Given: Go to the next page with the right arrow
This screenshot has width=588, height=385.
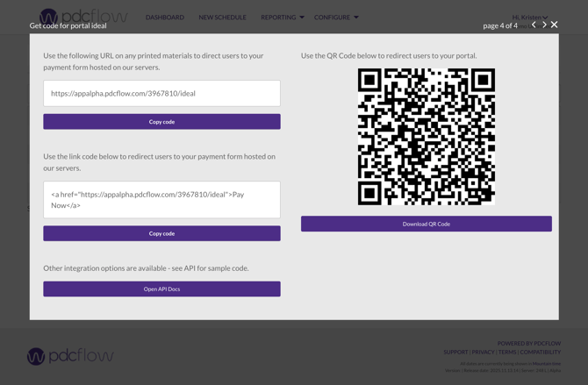Looking at the screenshot, I should click(544, 25).
